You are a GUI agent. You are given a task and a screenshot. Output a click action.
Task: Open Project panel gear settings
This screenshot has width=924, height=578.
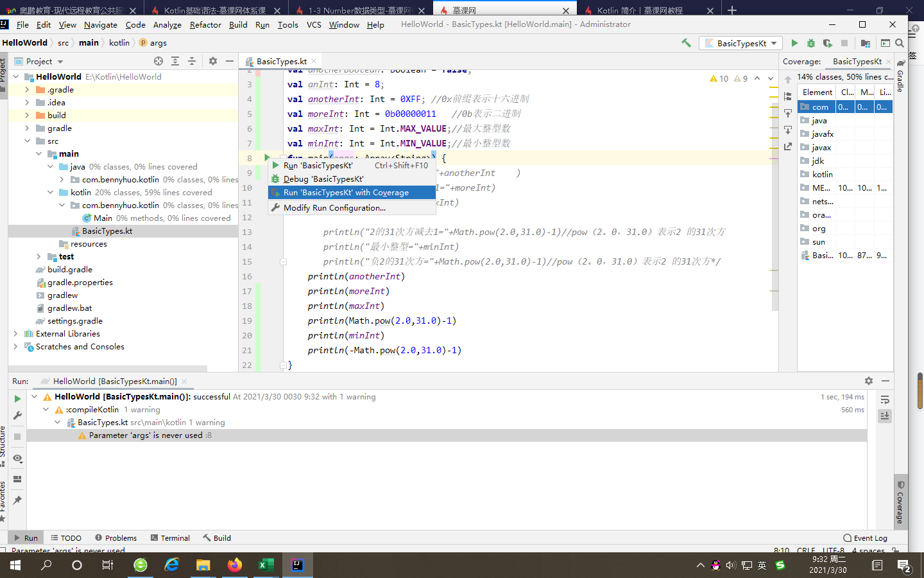(213, 61)
